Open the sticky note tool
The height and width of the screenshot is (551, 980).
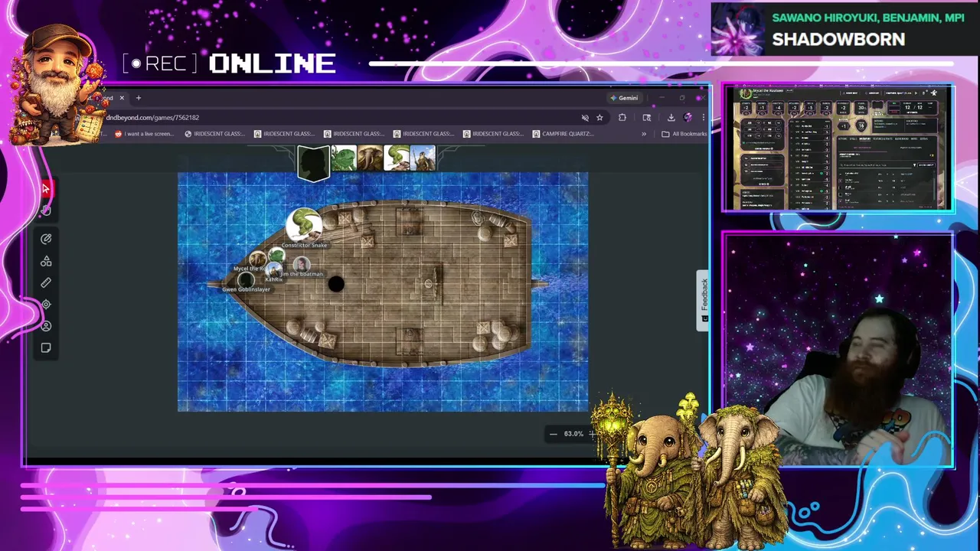(46, 348)
